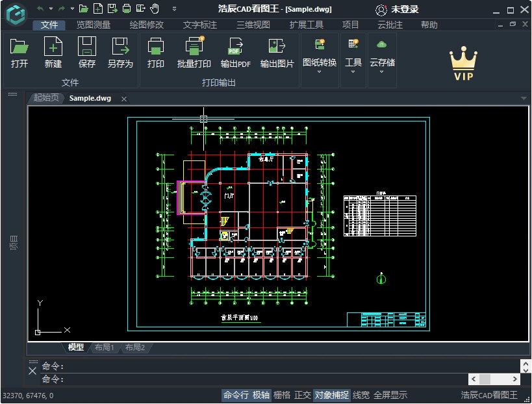Toggle 极轴 polar tracking in status bar
Screen dimensions: 532x404
click(261, 395)
